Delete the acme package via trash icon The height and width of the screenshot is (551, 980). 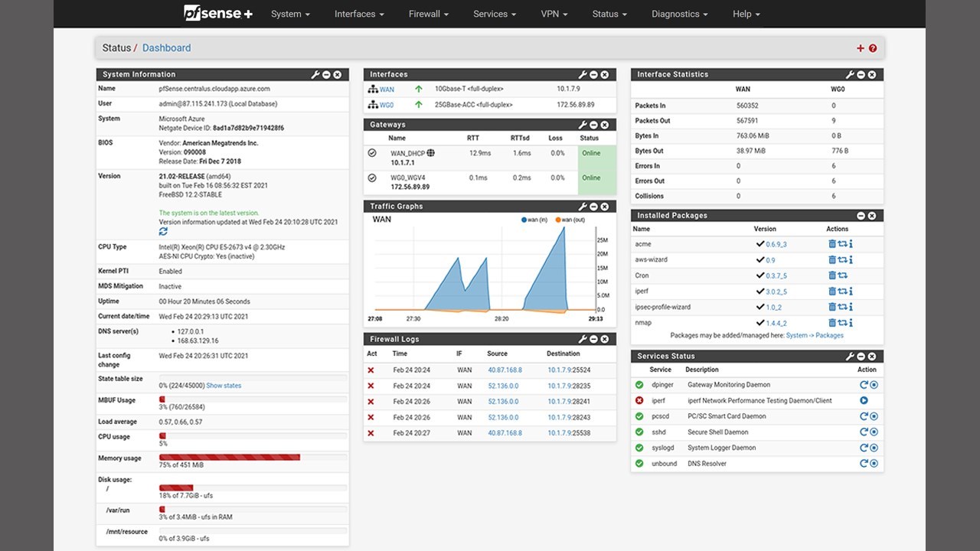(832, 244)
